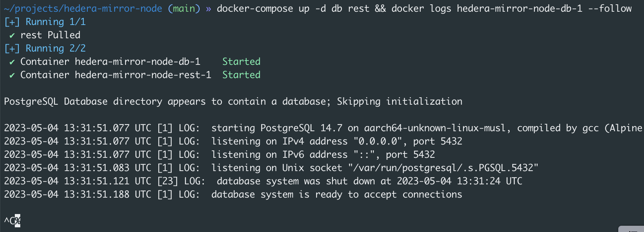Click the docker-compose command text
The height and width of the screenshot is (232, 644).
[255, 9]
